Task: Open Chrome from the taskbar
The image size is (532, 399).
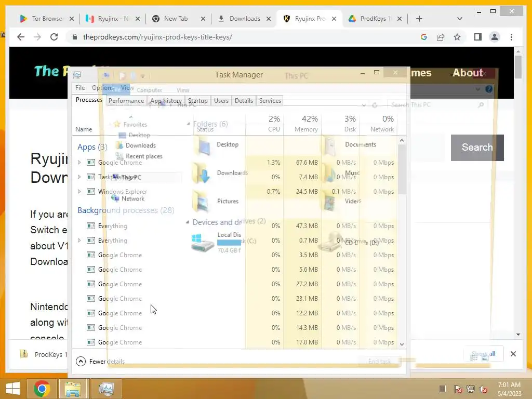Action: click(x=42, y=389)
